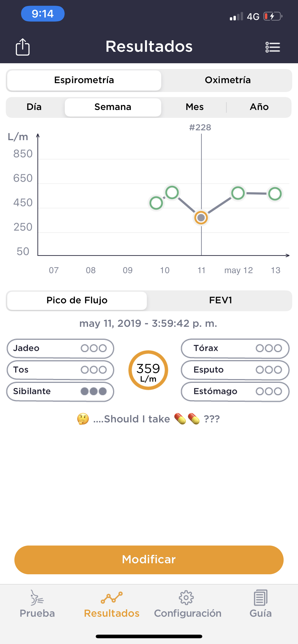
Task: Tap the 359 L/m peak flow gauge
Action: (148, 370)
